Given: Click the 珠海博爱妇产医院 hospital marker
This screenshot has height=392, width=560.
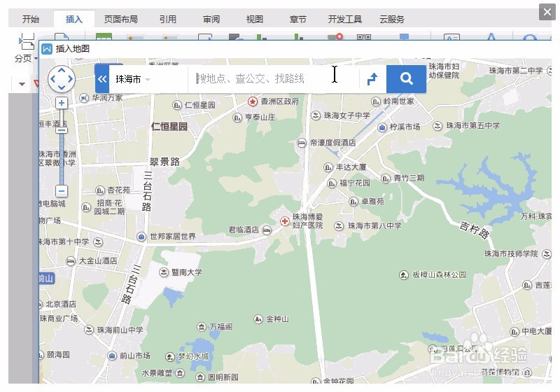Looking at the screenshot, I should pos(285,221).
